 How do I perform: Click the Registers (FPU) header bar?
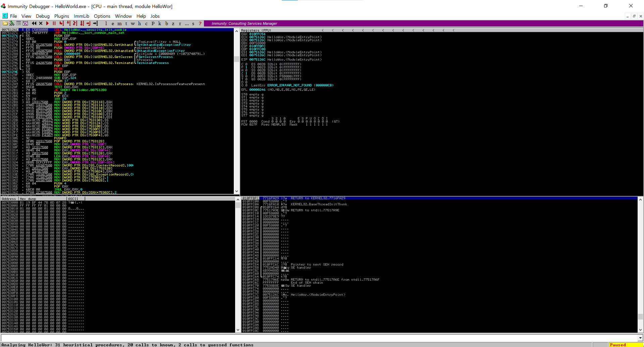(x=442, y=30)
